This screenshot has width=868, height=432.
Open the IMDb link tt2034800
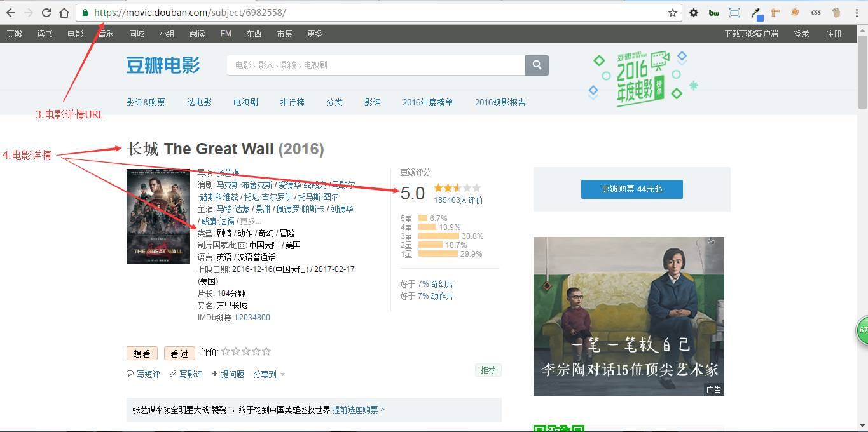pyautogui.click(x=252, y=318)
